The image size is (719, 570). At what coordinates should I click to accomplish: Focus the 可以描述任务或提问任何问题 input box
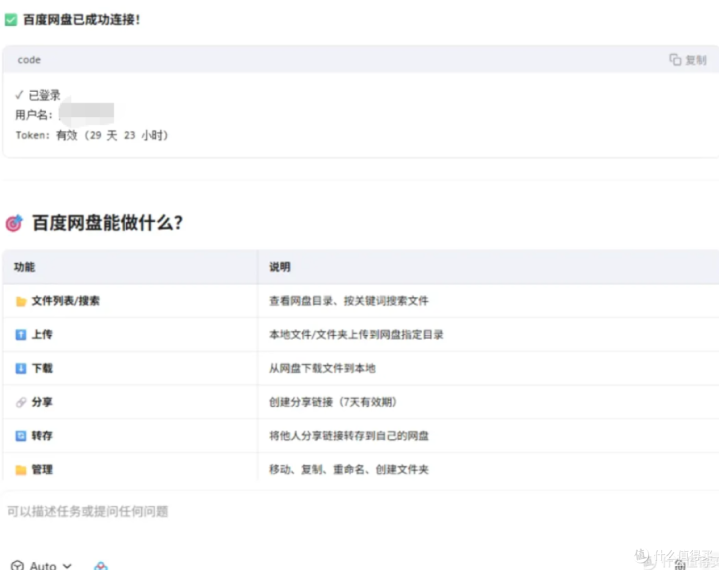(360, 511)
